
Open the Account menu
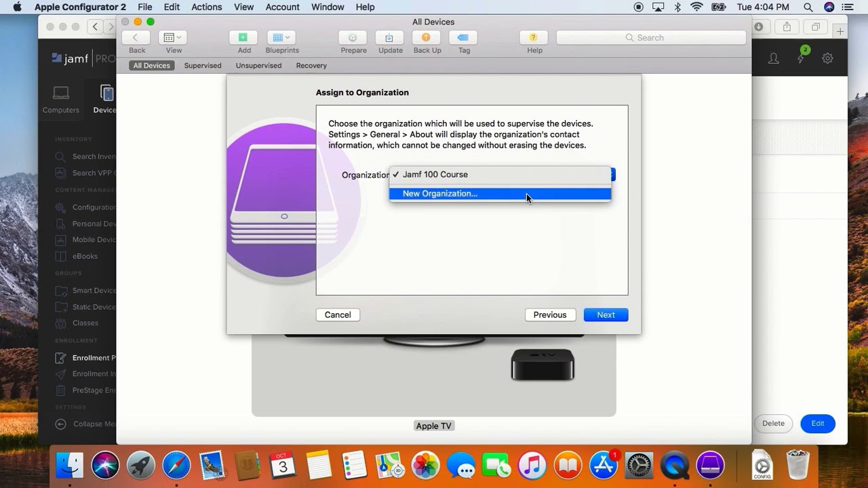[283, 7]
